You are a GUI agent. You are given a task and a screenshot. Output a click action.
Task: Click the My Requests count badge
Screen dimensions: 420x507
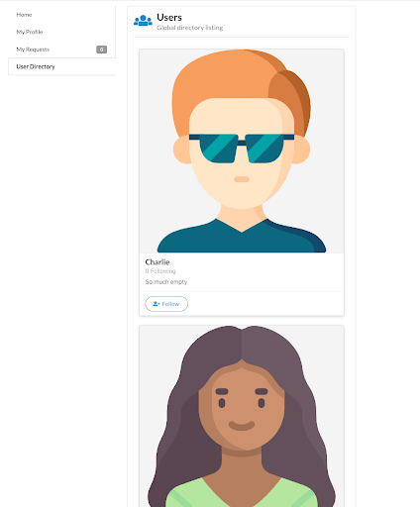101,50
